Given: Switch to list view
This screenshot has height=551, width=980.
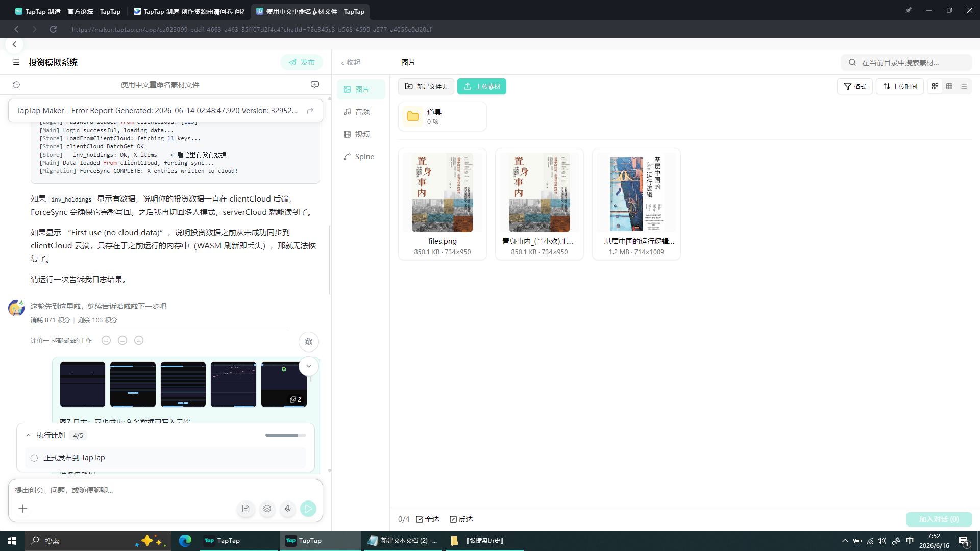Looking at the screenshot, I should (x=964, y=86).
